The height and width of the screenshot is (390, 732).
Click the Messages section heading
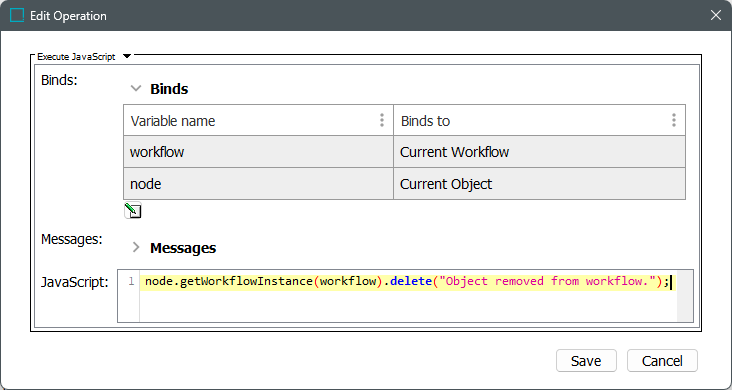(x=183, y=248)
